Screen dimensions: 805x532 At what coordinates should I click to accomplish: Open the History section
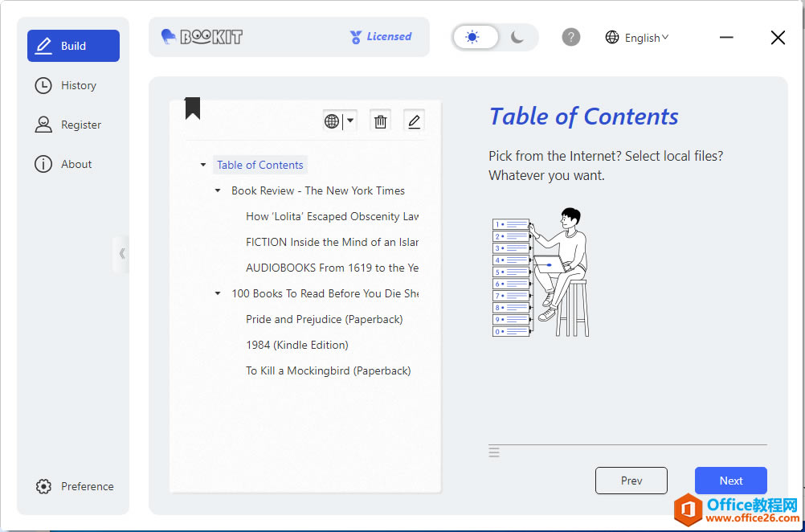click(x=73, y=85)
